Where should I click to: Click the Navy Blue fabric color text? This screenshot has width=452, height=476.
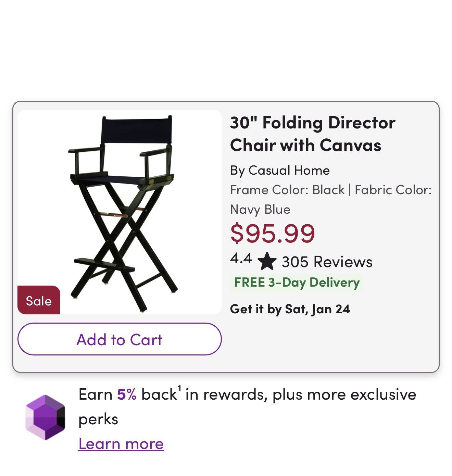pyautogui.click(x=260, y=209)
